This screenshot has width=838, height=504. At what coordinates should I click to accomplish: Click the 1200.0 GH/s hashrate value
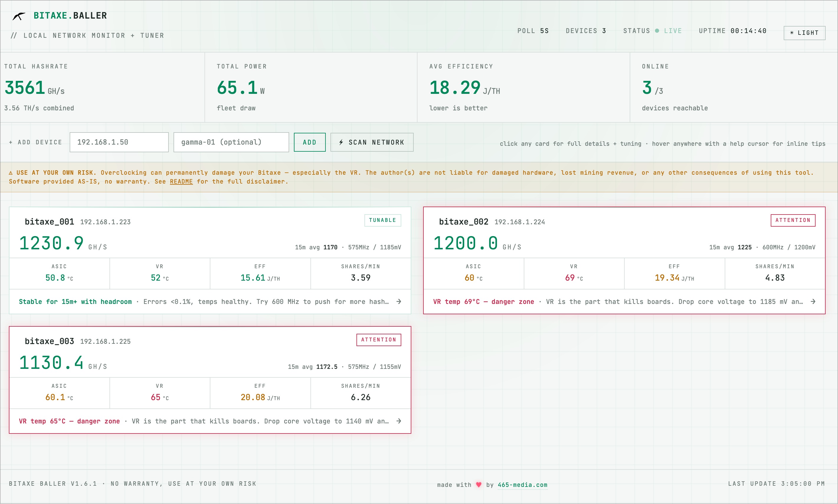coord(477,243)
